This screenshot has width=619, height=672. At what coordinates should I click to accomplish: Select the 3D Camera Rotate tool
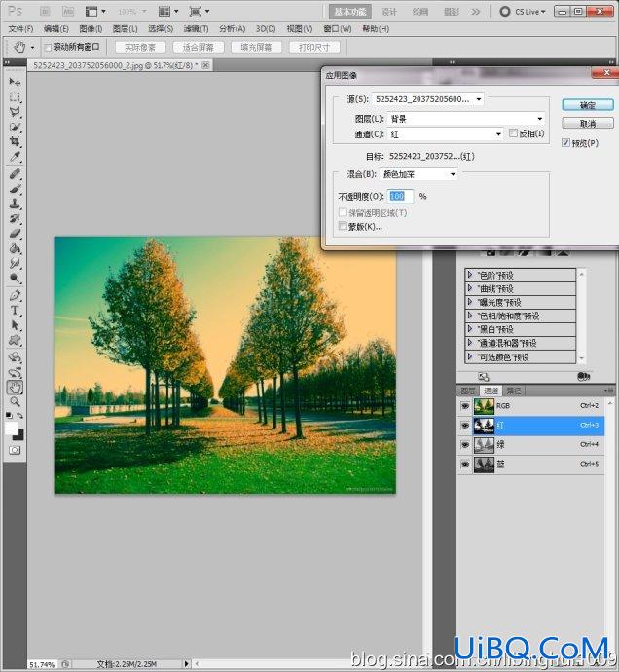15,372
